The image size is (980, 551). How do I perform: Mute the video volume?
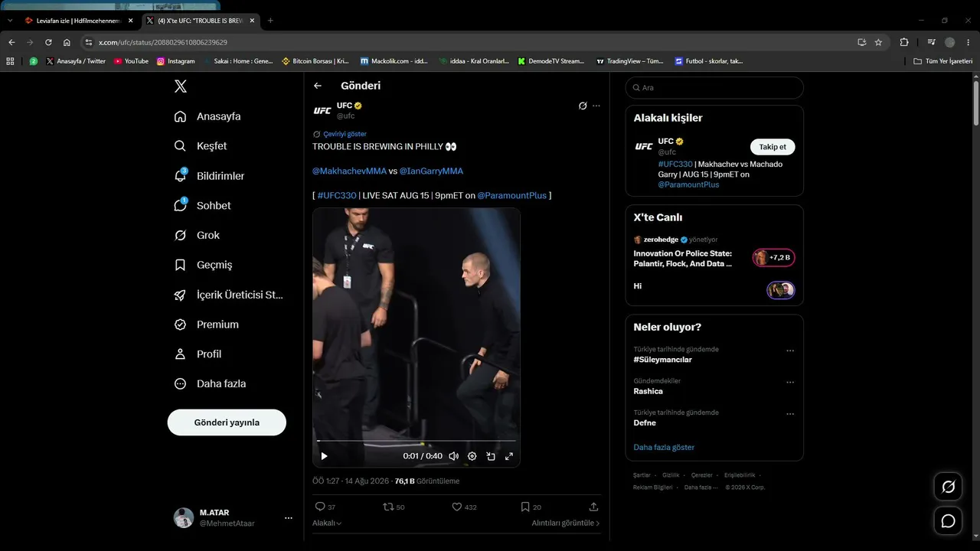point(453,456)
